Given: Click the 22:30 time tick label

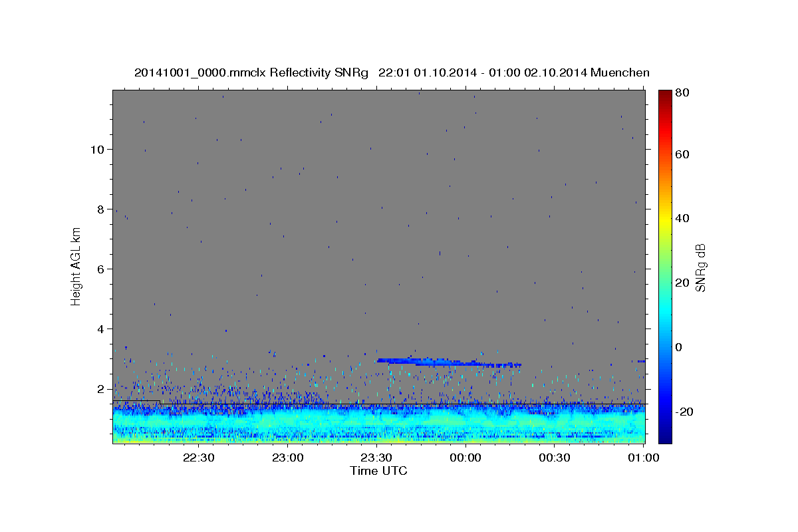Looking at the screenshot, I should pyautogui.click(x=198, y=458).
